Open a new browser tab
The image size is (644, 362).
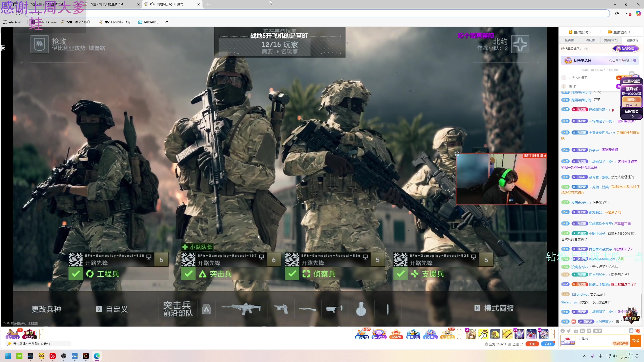208,4
